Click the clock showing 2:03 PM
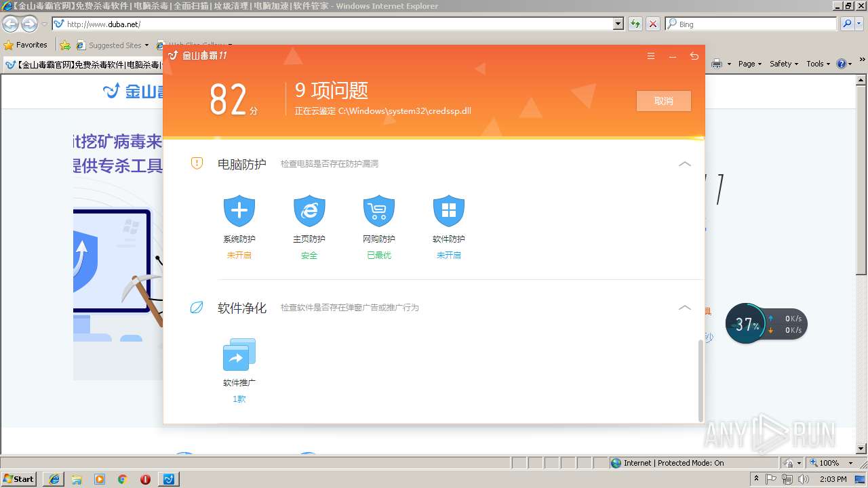Viewport: 868px width, 488px height. click(833, 479)
